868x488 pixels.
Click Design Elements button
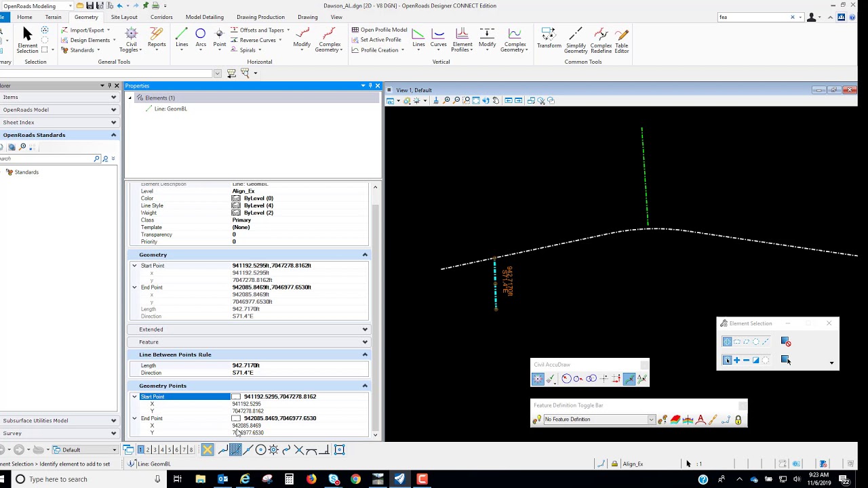click(x=88, y=40)
